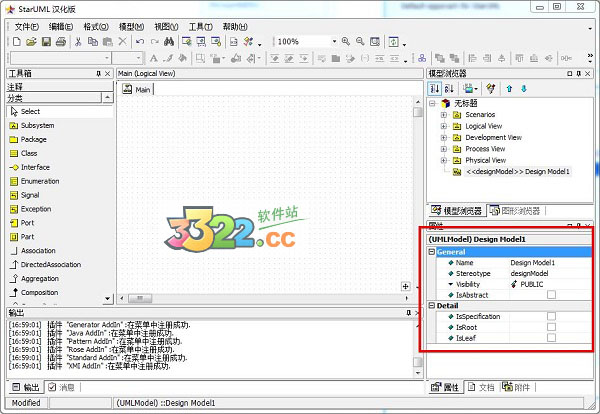Image resolution: width=600 pixels, height=414 pixels.
Task: Click the Visibility value PUBLIC
Action: [x=532, y=284]
